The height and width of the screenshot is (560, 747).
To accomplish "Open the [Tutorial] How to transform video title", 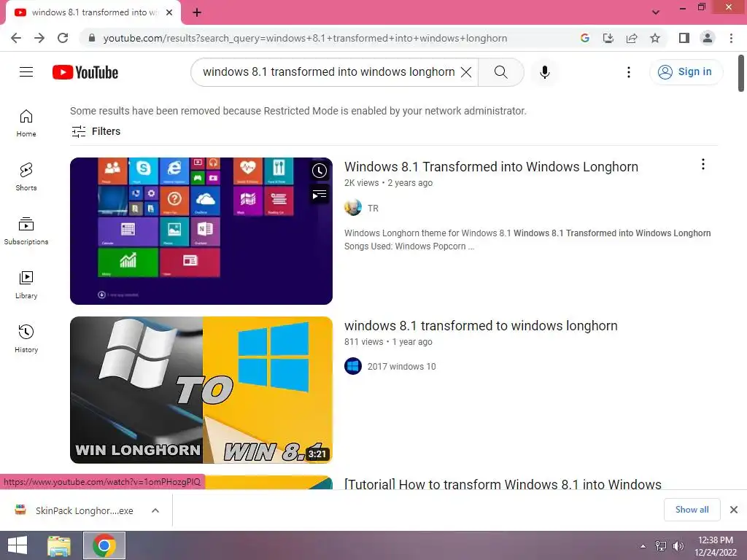I will pos(503,484).
